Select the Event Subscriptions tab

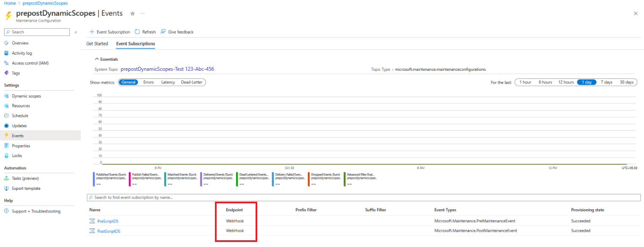(135, 44)
